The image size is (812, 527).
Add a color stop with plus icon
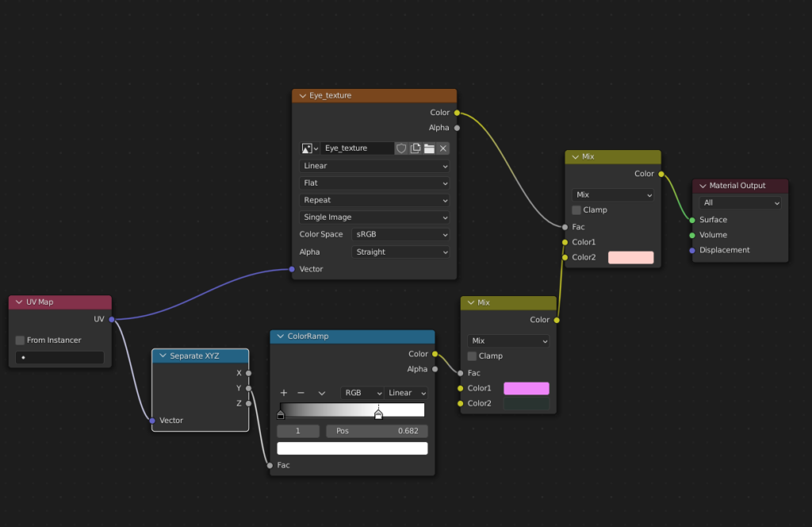[x=284, y=393]
